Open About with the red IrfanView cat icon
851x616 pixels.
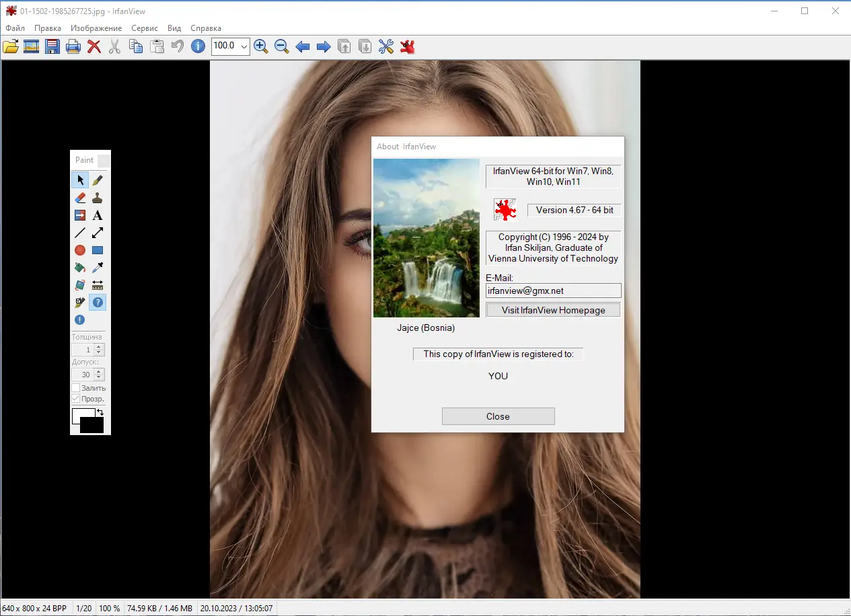point(407,46)
